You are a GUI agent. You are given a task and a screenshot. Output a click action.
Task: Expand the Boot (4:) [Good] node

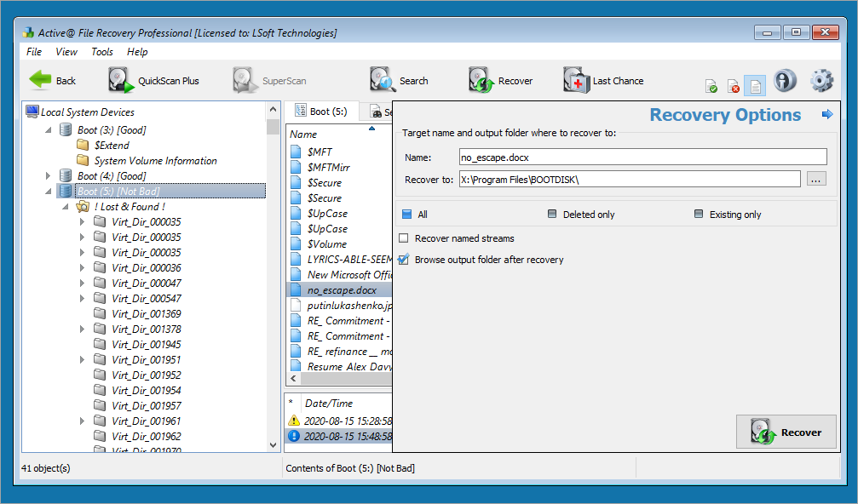click(49, 176)
